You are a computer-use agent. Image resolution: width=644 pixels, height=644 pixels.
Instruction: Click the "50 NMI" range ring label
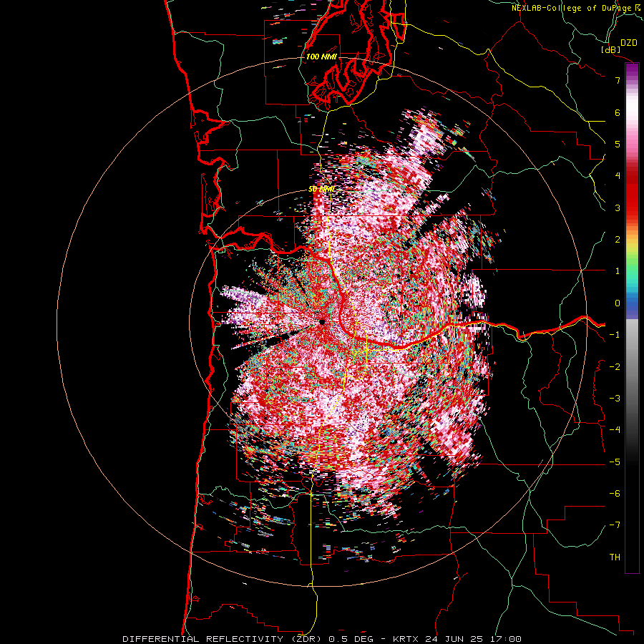tap(321, 190)
